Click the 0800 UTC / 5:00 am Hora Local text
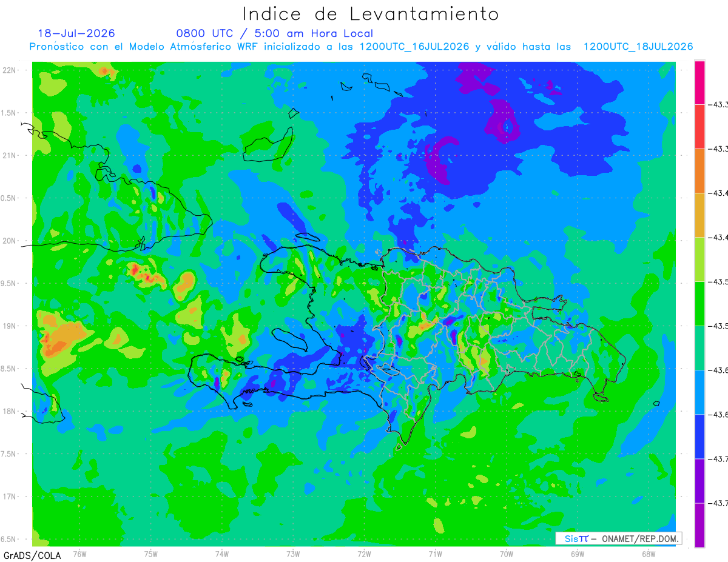 (275, 33)
